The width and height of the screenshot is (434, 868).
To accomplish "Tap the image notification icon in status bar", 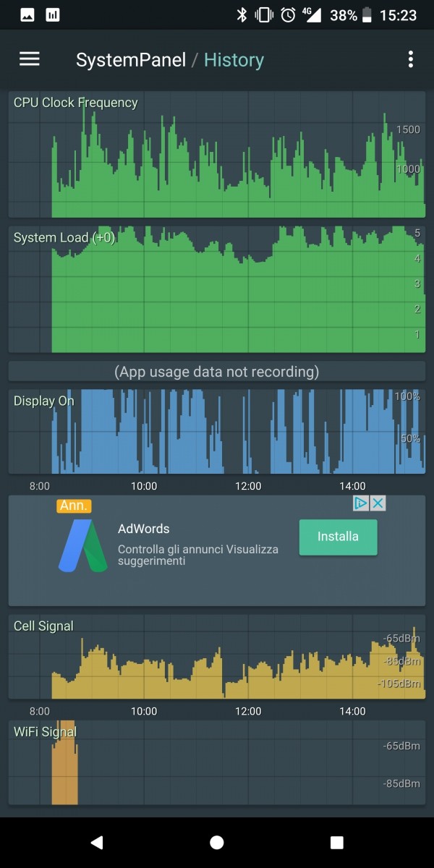I will pyautogui.click(x=27, y=15).
